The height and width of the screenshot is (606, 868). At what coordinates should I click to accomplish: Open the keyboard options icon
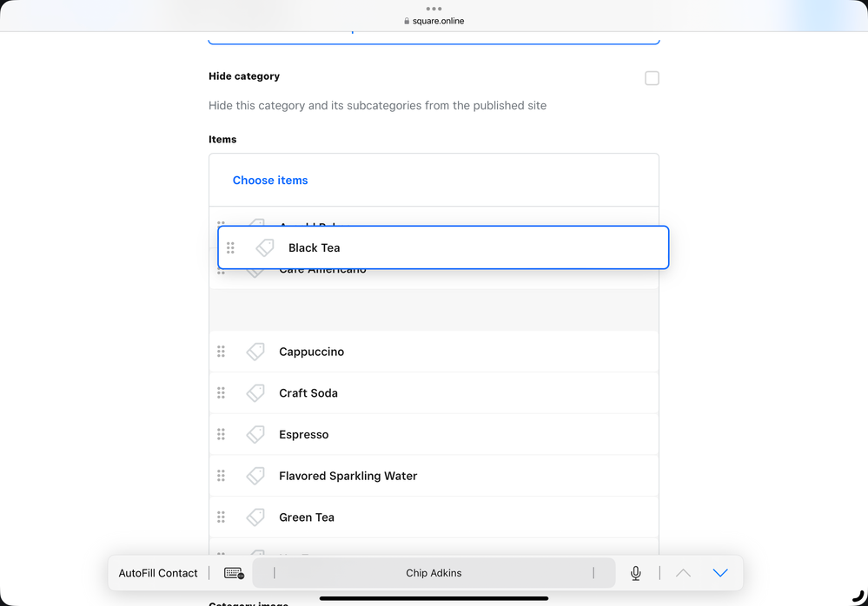[x=234, y=573]
